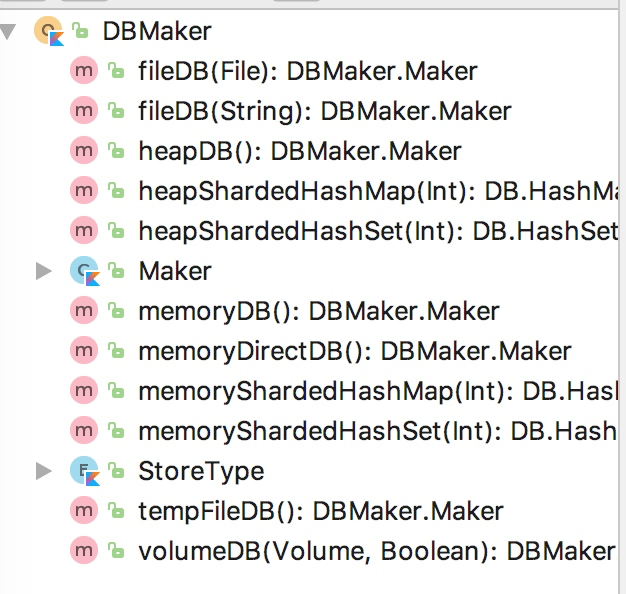Viewport: 626px width, 594px height.
Task: Select tempFileDB(): DBMaker.Maker method
Action: tap(321, 511)
